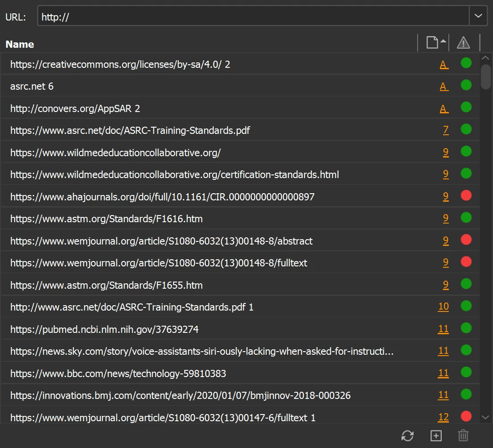Click green status dot for news.sky.com row
The height and width of the screenshot is (448, 493).
466,350
